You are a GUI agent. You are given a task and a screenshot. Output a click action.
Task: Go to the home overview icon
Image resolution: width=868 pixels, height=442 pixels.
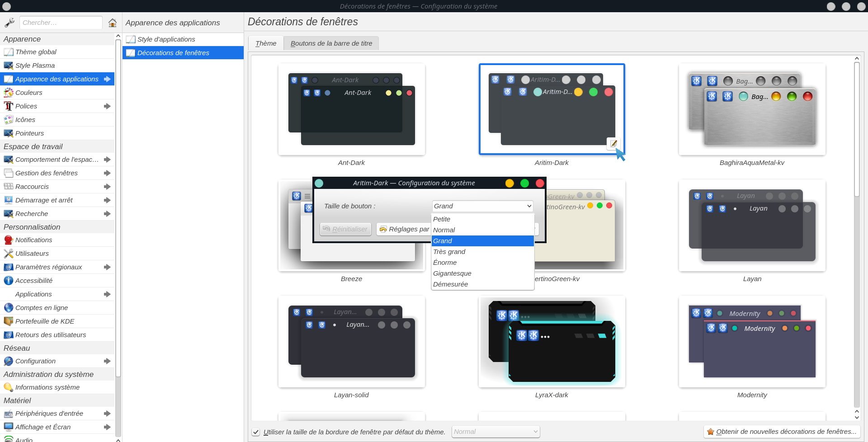pyautogui.click(x=113, y=23)
